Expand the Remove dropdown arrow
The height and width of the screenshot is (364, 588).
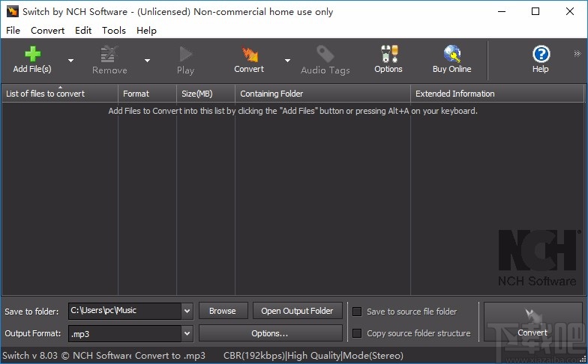pyautogui.click(x=147, y=60)
